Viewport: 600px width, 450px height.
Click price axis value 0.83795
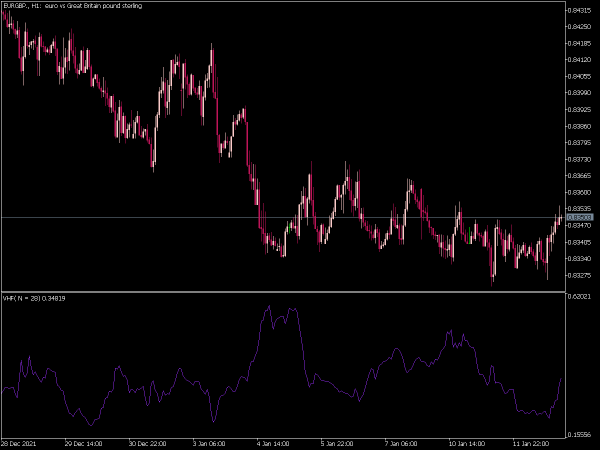point(579,143)
